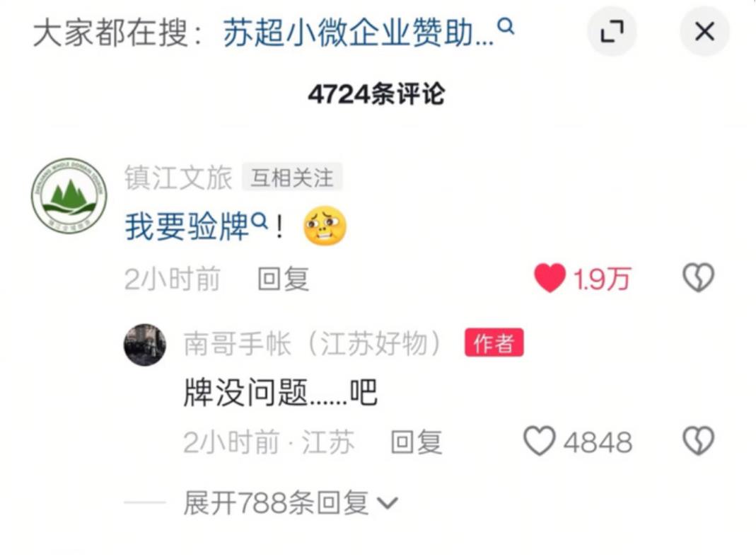The height and width of the screenshot is (559, 756).
Task: Unlike the comment with 1.9万 likes
Action: 549,278
